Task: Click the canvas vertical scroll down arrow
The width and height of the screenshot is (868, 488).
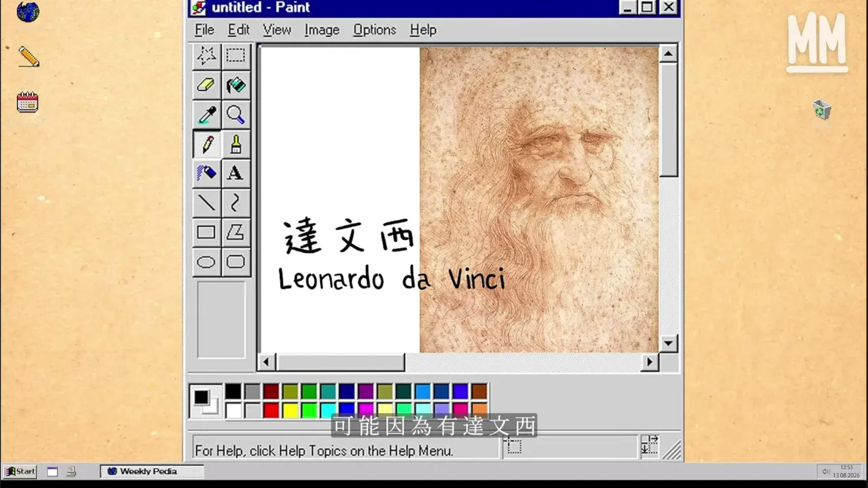Action: [x=669, y=344]
